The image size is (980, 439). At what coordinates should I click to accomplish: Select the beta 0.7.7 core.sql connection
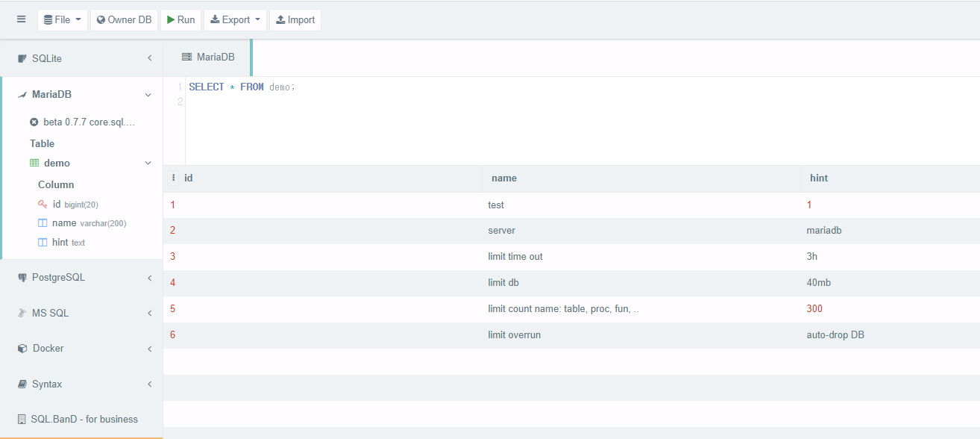pos(89,122)
